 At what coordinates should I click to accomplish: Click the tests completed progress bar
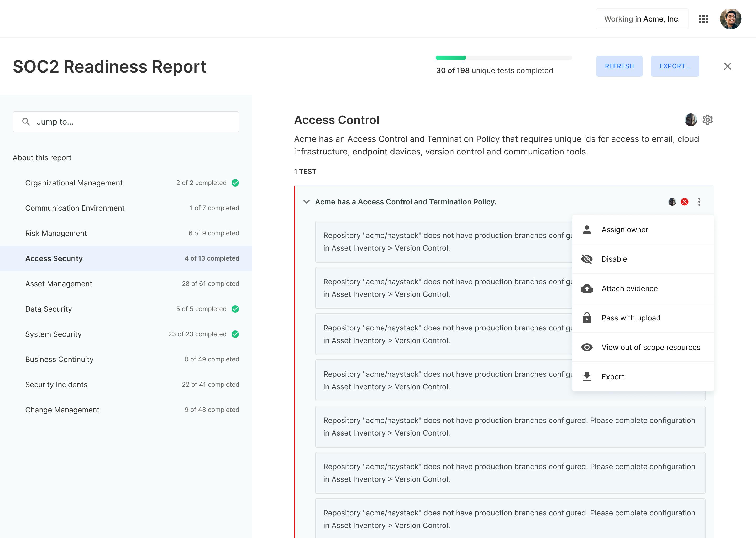pyautogui.click(x=503, y=58)
